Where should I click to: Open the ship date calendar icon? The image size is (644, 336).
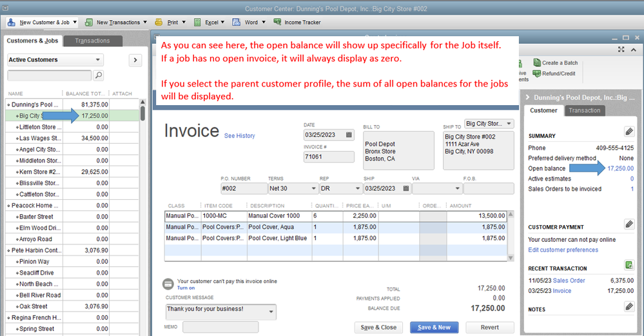pyautogui.click(x=406, y=188)
